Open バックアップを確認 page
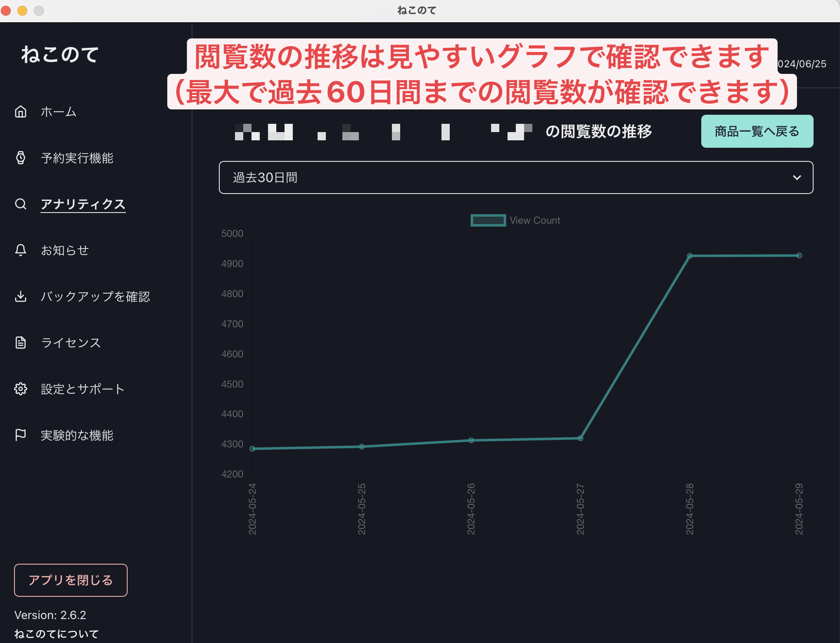 coord(95,296)
